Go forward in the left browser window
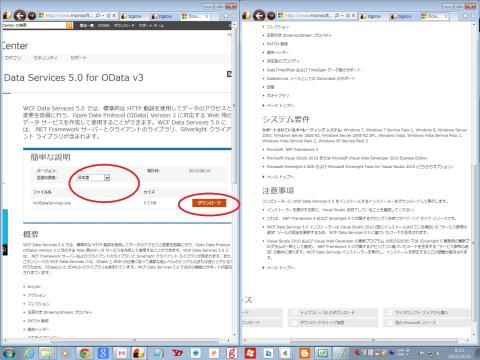The height and width of the screenshot is (360, 480). click(32, 16)
